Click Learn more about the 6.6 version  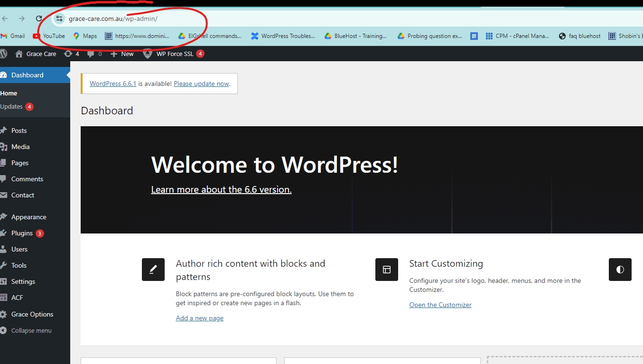221,189
